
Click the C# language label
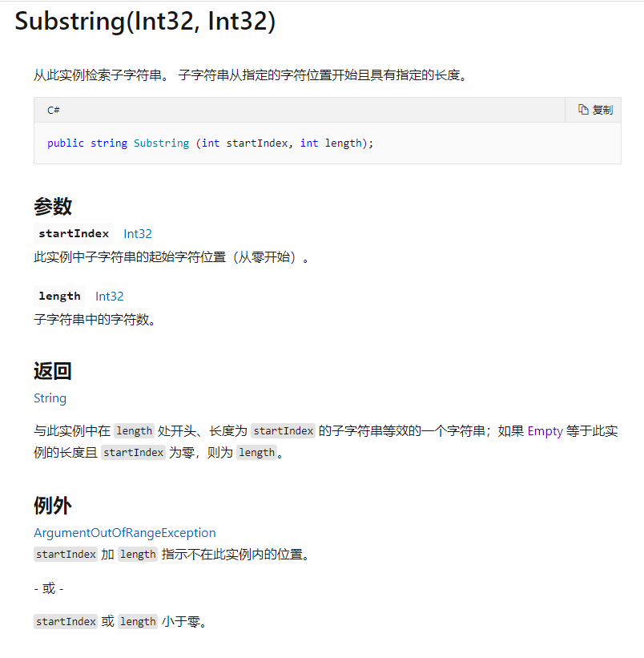(53, 110)
